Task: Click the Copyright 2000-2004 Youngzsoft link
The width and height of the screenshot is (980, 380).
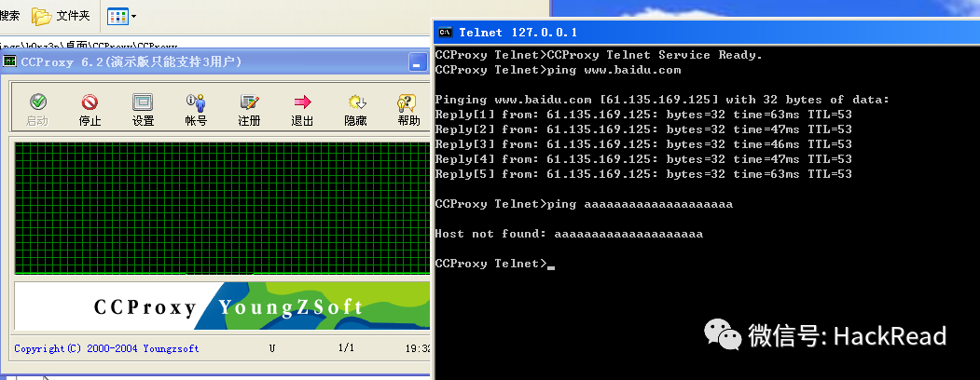Action: (x=106, y=349)
